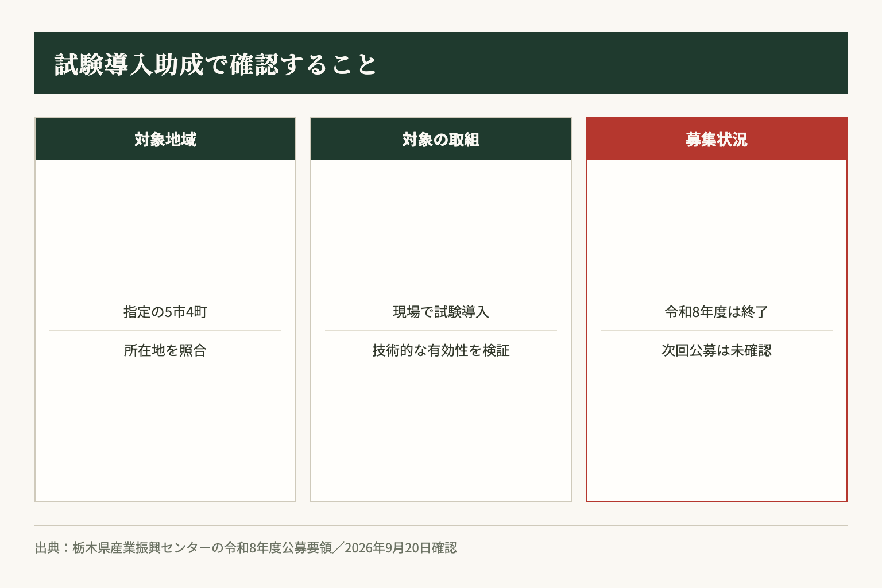Click the text 指定の5市4町
The width and height of the screenshot is (882, 588).
point(165,312)
